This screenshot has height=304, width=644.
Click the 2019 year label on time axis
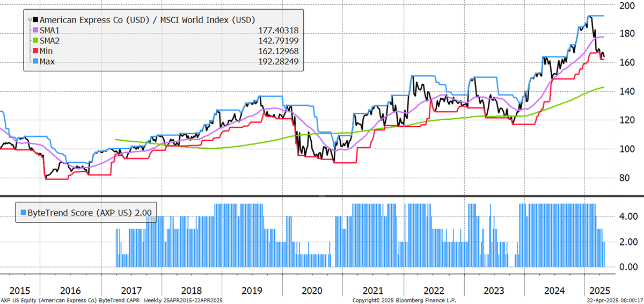(x=252, y=291)
